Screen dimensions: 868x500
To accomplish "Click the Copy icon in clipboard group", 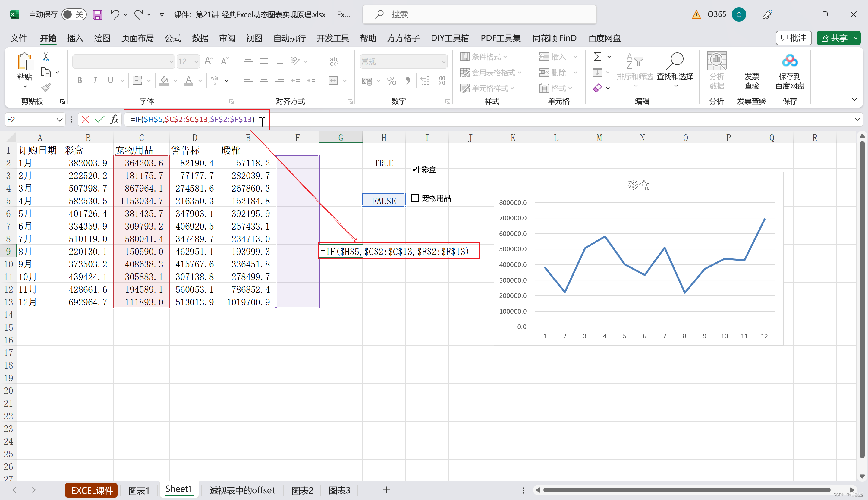I will (46, 73).
